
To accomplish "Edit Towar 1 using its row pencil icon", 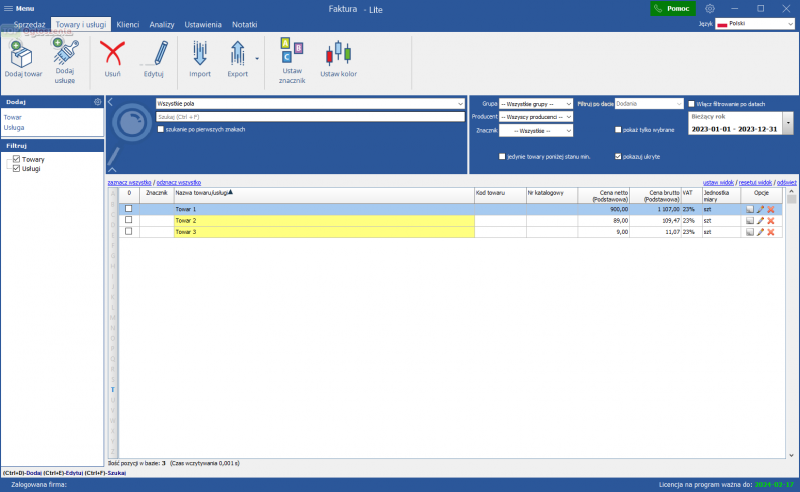I will tap(760, 209).
